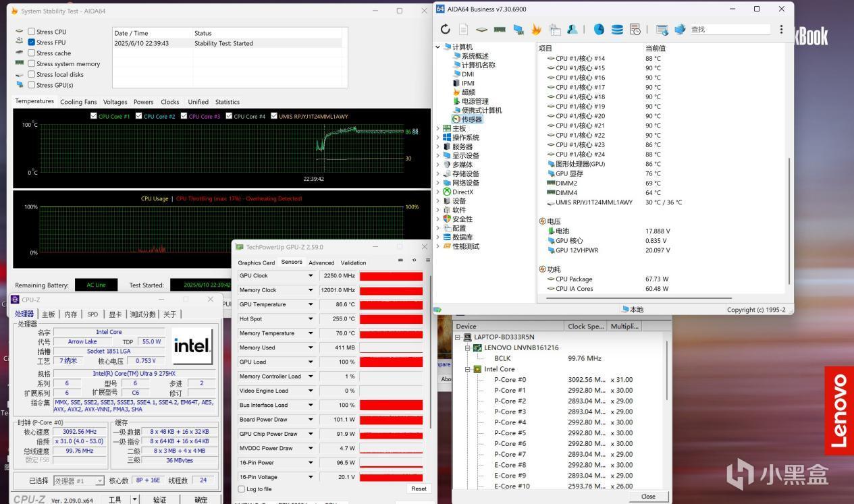Click the Close button in device window
The height and width of the screenshot is (504, 854).
point(648,497)
